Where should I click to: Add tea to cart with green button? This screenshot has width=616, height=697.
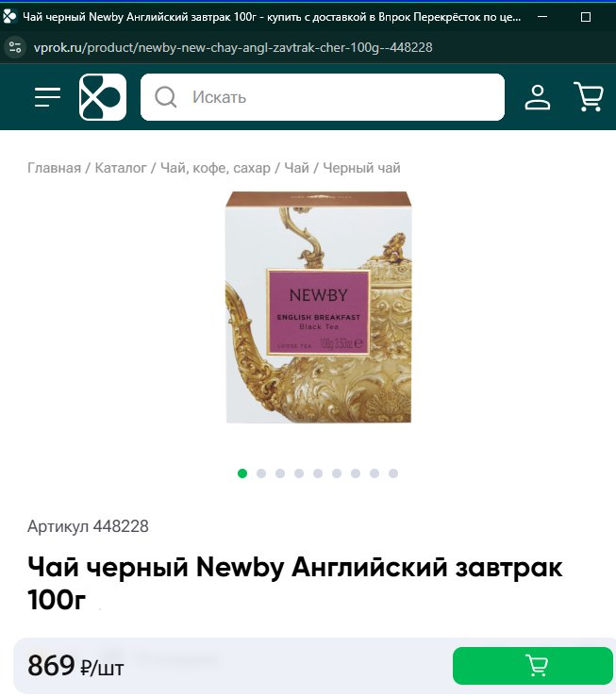[x=532, y=666]
